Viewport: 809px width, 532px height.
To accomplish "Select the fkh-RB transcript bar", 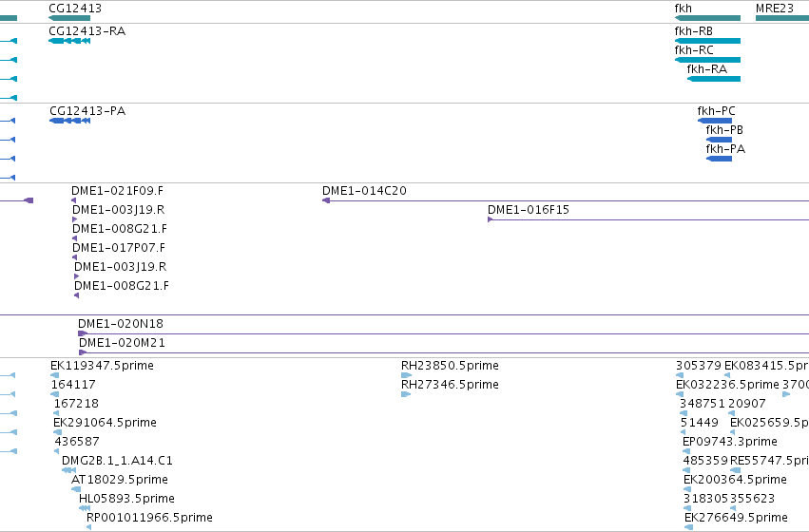I will click(707, 41).
